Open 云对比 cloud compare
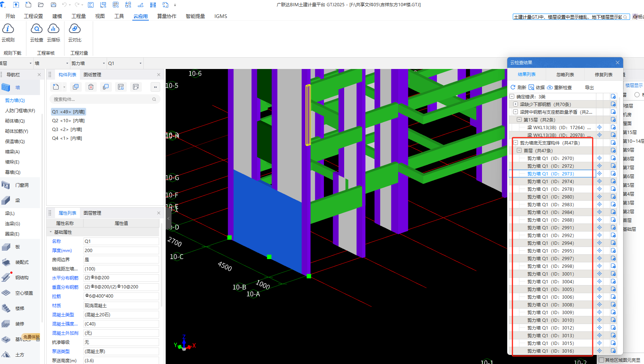The image size is (644, 364). tap(75, 33)
